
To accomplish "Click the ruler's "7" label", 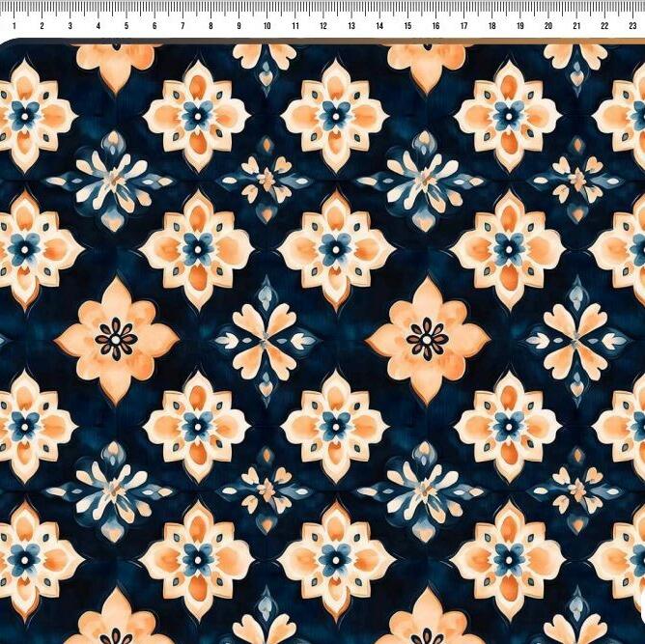I will pos(182,26).
